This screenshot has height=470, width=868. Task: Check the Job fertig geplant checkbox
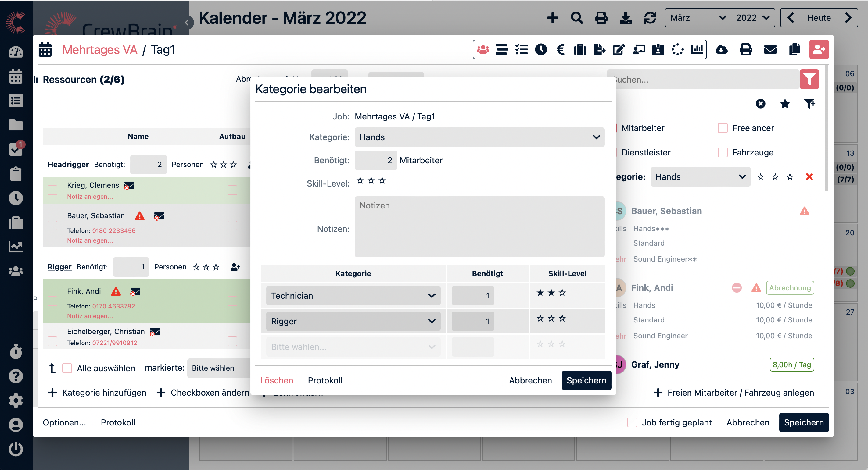tap(632, 422)
